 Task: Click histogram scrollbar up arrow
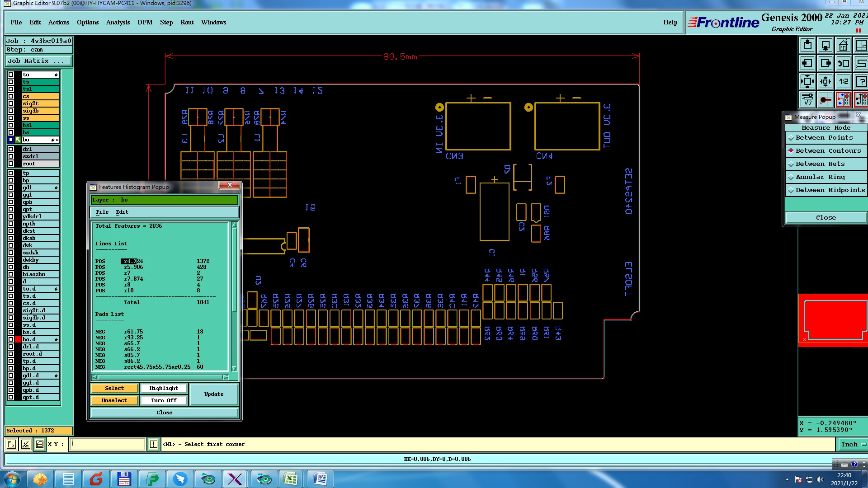click(x=234, y=225)
